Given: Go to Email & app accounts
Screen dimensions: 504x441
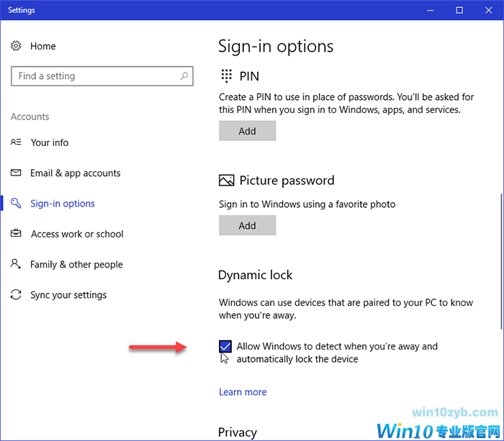Looking at the screenshot, I should (x=76, y=173).
